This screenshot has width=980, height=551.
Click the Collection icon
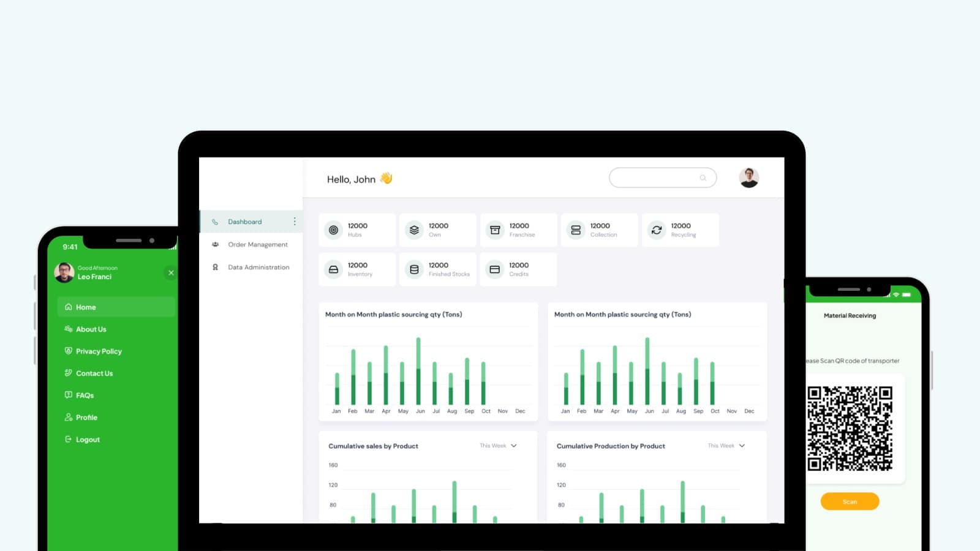(575, 230)
